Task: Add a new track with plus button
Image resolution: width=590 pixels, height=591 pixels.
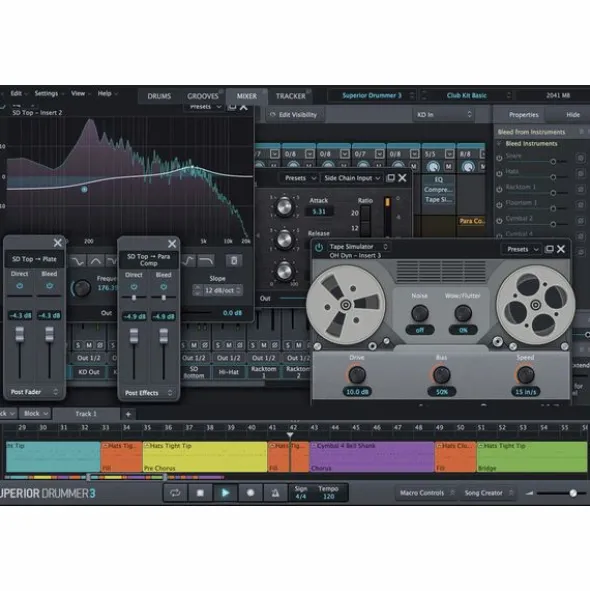Action: click(128, 414)
